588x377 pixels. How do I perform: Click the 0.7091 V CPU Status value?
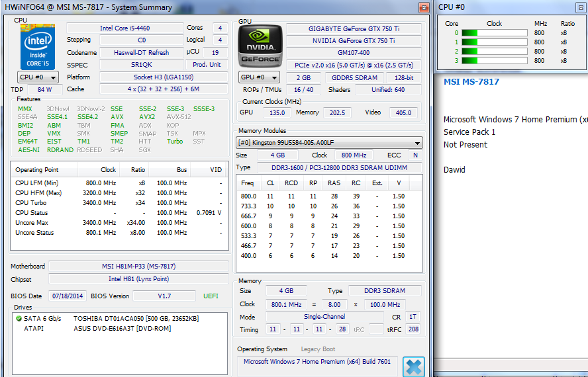209,213
